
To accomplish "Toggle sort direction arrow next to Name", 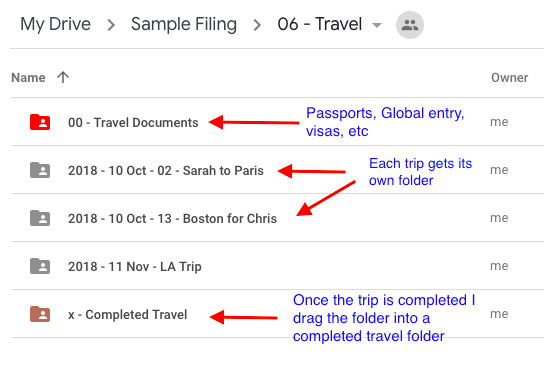I will (63, 77).
